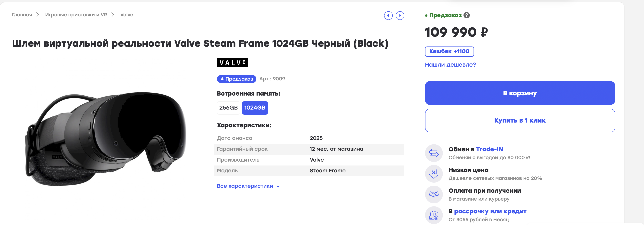Click the VALVE brand logo
The width and height of the screenshot is (644, 225).
pos(233,63)
